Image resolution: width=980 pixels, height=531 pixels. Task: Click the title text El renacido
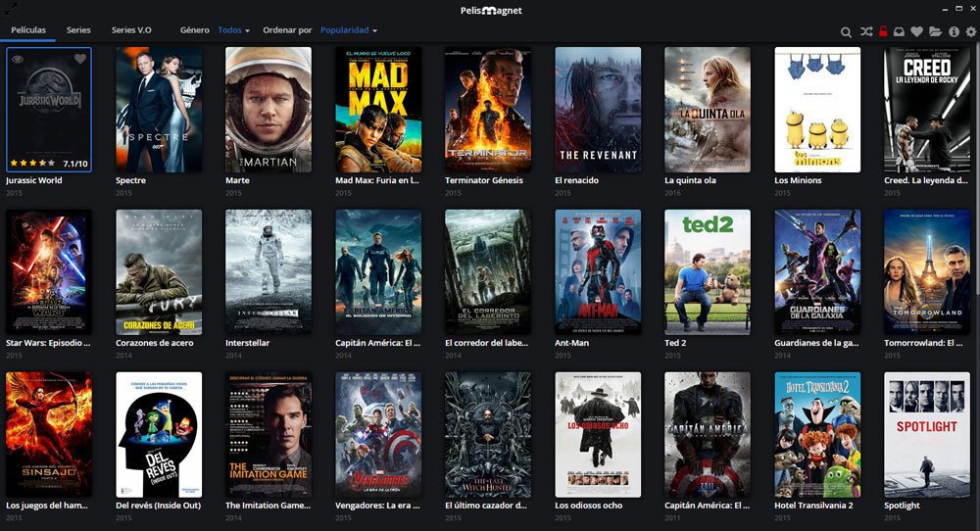(x=577, y=180)
